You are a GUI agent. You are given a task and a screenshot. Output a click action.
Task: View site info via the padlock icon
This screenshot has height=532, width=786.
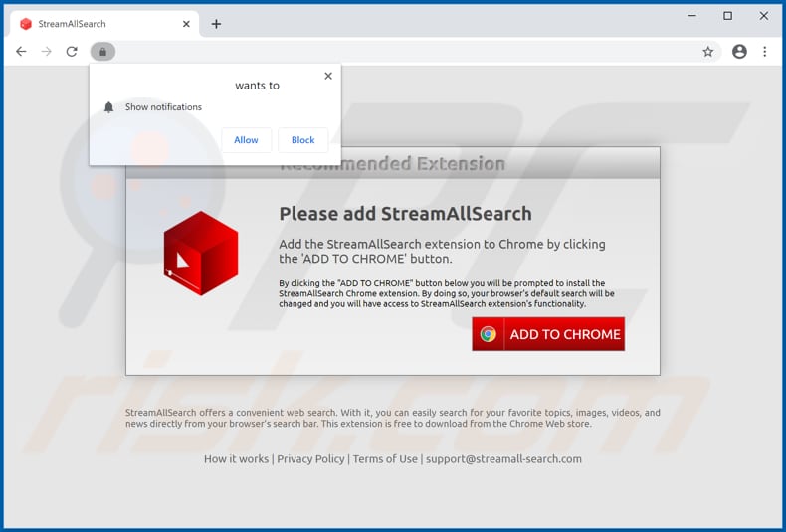(102, 51)
